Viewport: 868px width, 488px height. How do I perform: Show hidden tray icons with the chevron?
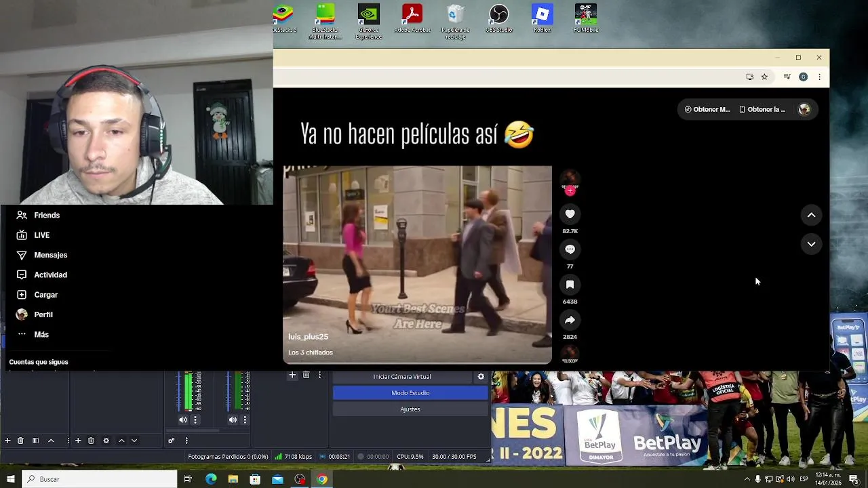pos(747,479)
